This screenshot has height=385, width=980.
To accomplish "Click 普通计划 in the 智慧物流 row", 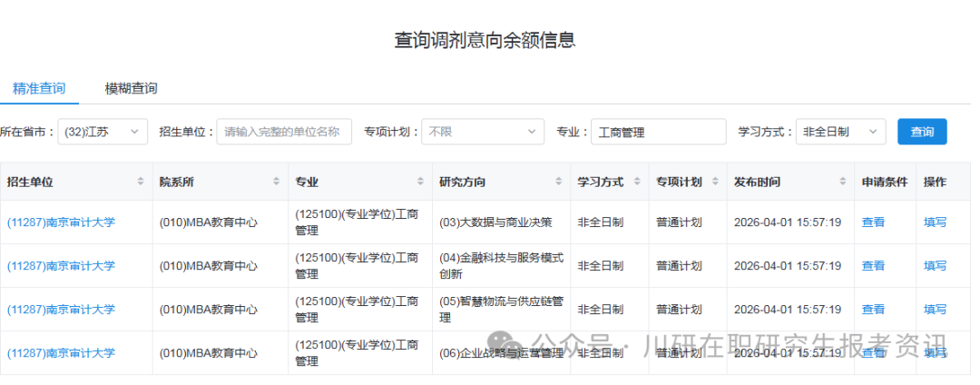I will [x=679, y=310].
